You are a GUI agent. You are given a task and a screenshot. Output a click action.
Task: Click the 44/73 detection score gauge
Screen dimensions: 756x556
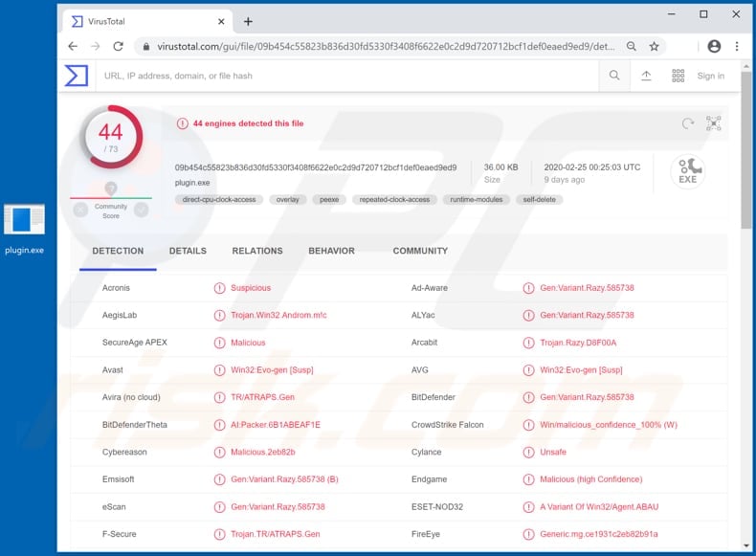point(111,137)
